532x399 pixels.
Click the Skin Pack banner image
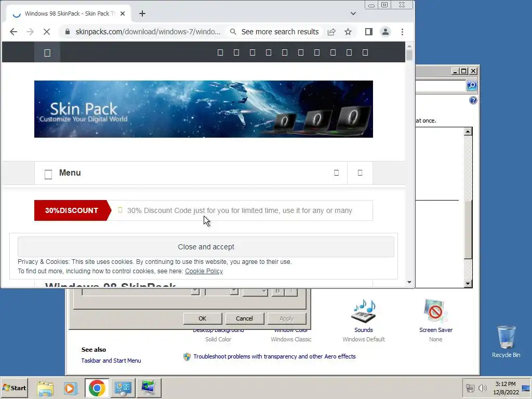[204, 109]
